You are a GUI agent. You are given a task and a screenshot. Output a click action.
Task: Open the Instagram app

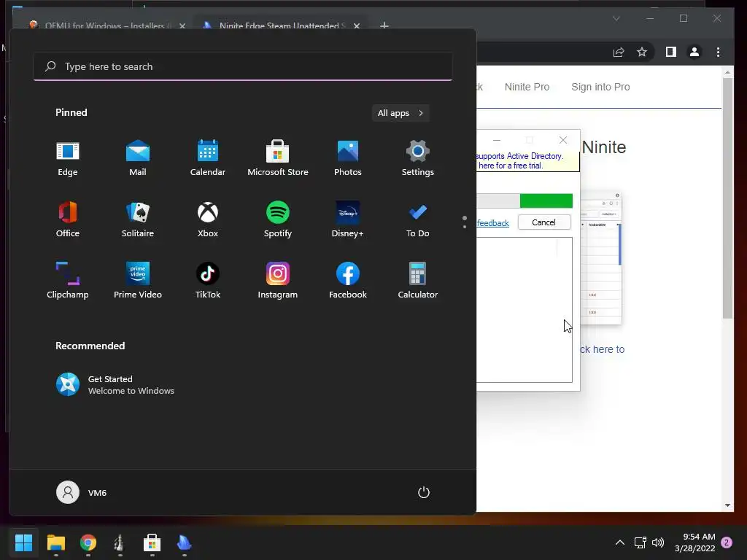278,281
